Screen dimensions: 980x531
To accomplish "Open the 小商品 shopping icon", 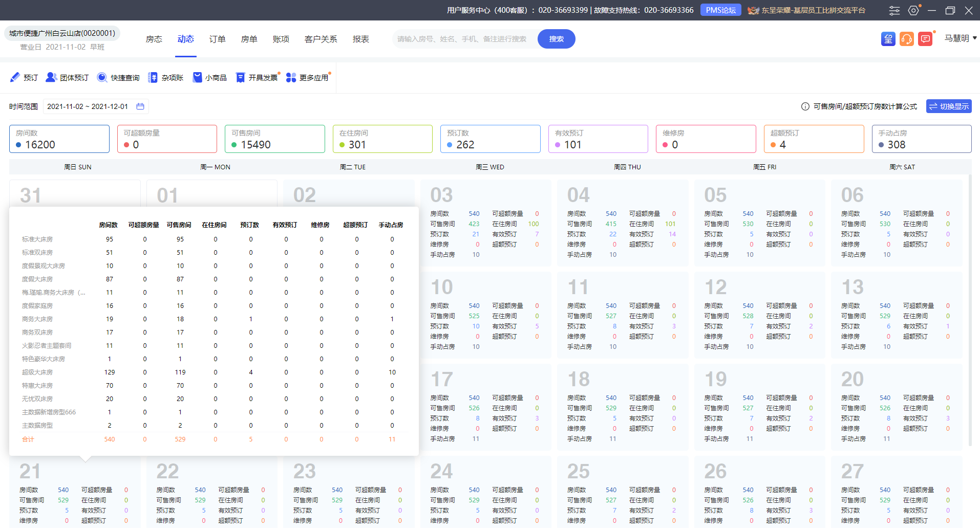I will click(197, 77).
